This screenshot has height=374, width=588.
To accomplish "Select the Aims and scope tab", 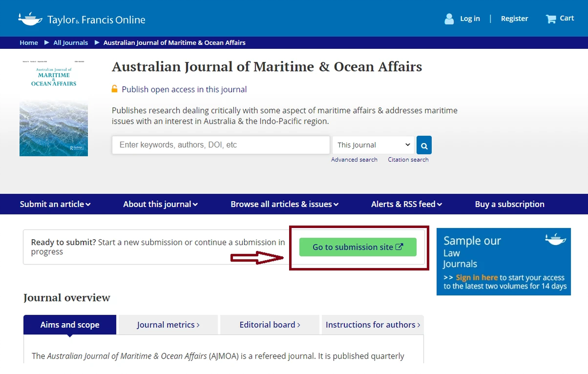I will pyautogui.click(x=70, y=325).
